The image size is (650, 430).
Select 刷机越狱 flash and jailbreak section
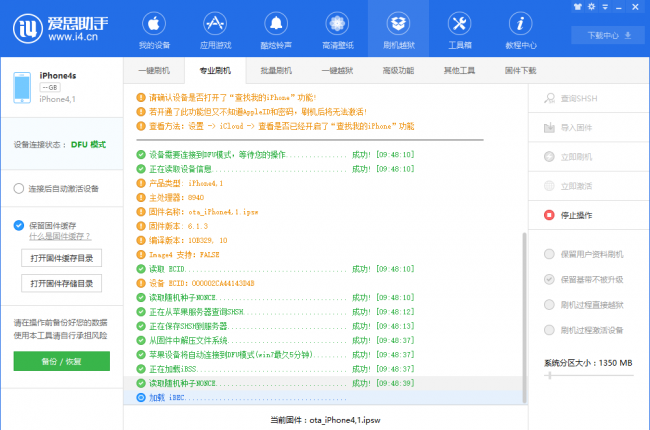point(398,30)
